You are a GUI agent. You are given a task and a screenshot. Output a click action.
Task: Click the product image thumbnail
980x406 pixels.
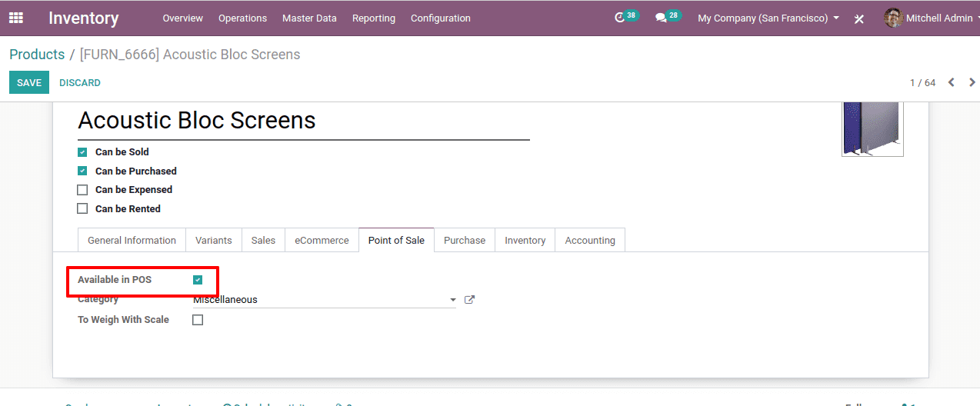coord(872,128)
